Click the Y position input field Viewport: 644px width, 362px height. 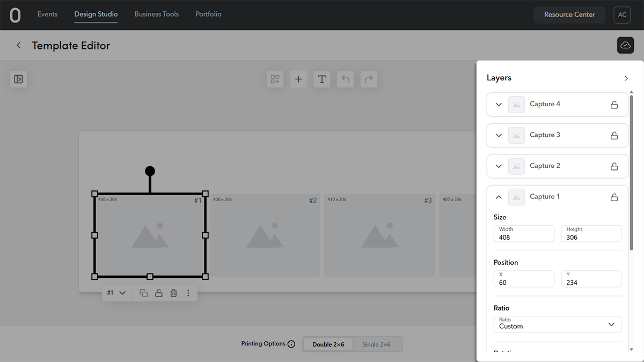point(591,279)
